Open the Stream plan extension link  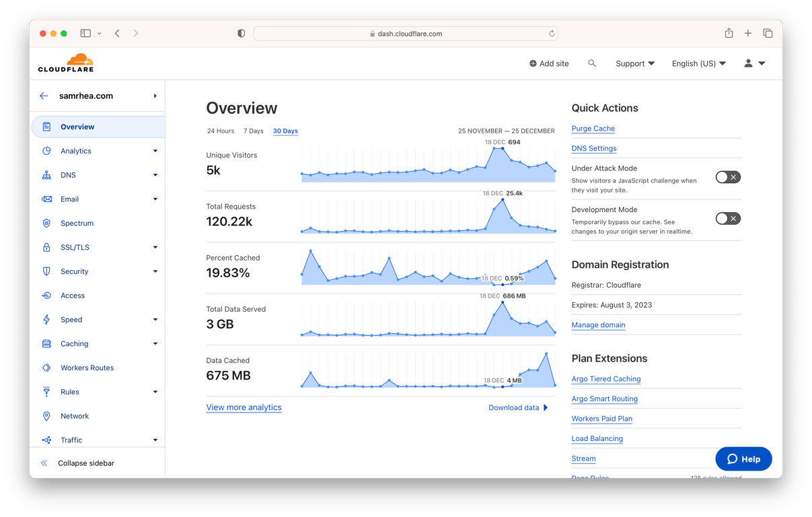coord(583,458)
